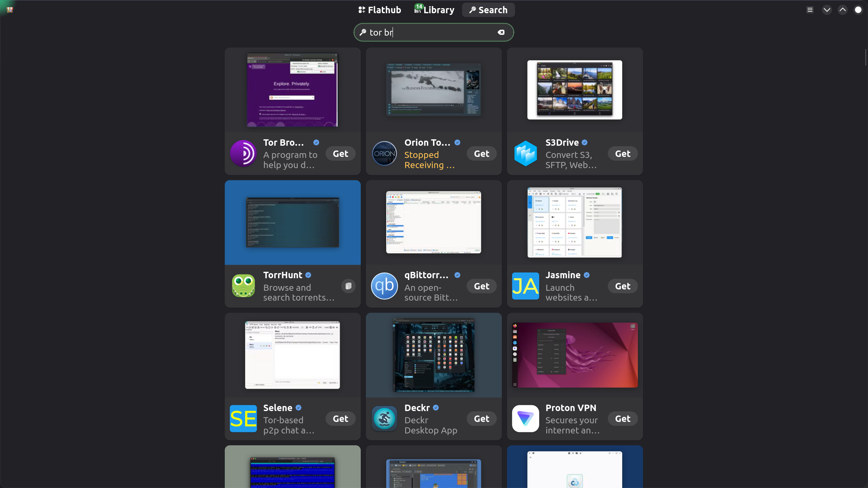Open the hamburger menu in top bar
This screenshot has width=868, height=488.
point(810,10)
